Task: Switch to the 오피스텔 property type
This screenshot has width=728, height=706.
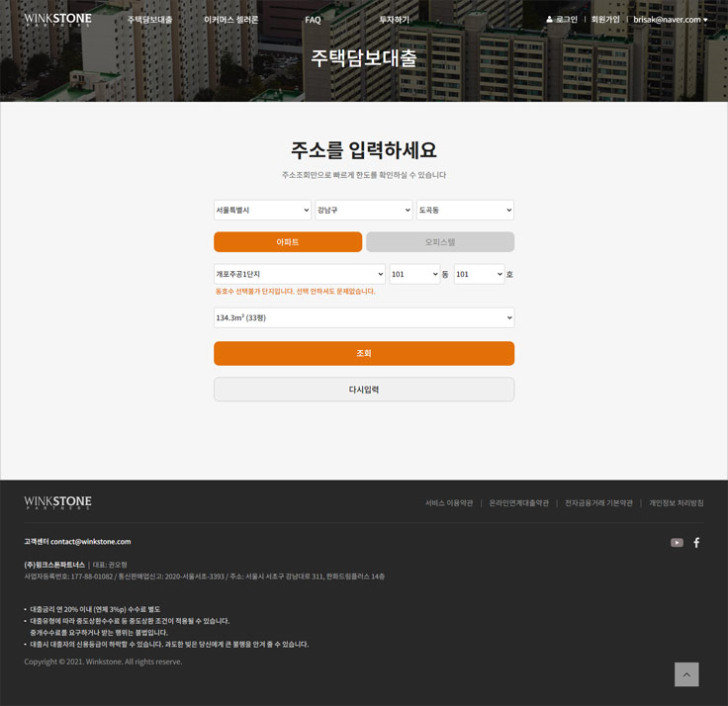Action: pyautogui.click(x=440, y=242)
